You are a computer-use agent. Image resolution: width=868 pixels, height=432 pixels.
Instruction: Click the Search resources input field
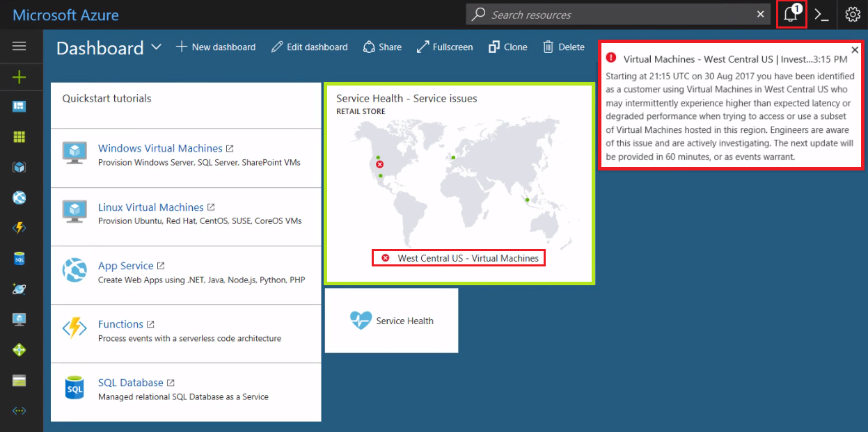pos(620,15)
